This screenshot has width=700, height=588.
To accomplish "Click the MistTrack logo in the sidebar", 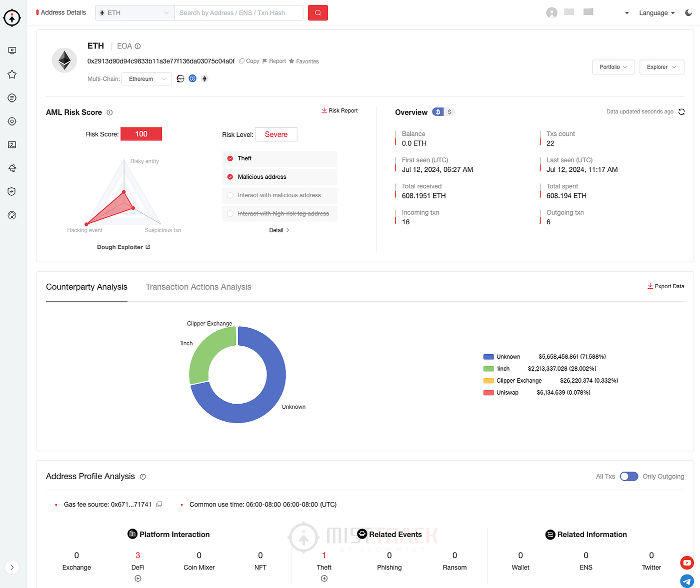I will [12, 17].
